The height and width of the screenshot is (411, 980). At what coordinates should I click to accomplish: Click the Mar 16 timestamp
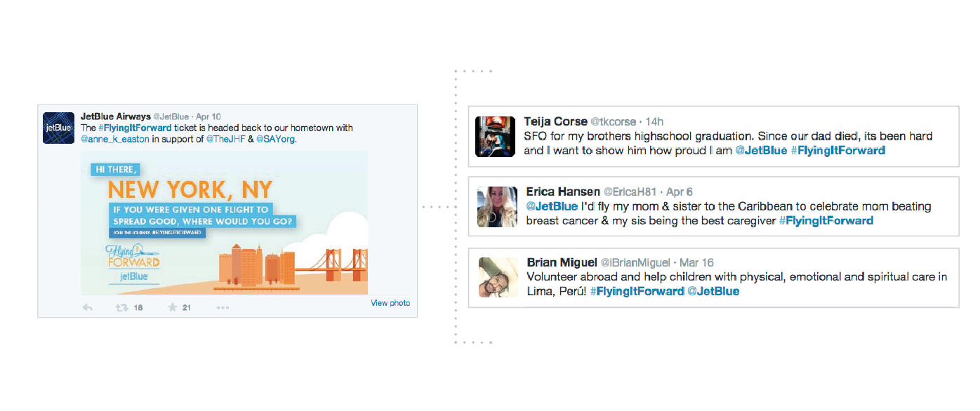point(697,262)
